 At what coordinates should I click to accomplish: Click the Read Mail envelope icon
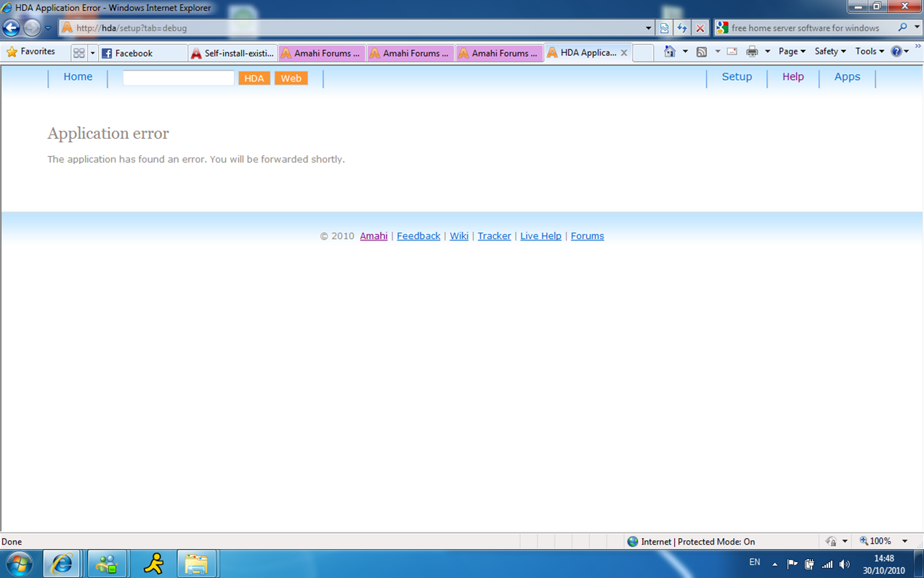(731, 52)
